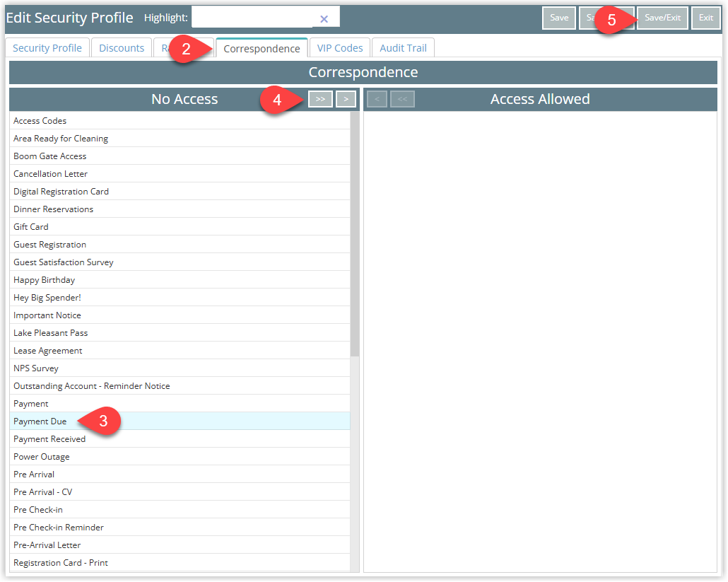Open the Discounts tab
Screen dimensions: 728x582
pyautogui.click(x=122, y=48)
